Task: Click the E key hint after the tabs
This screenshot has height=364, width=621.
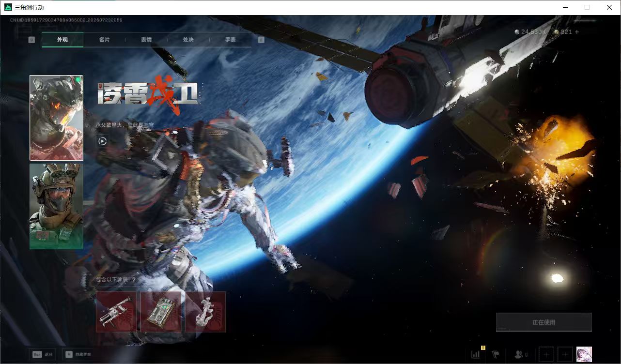Action: pos(261,40)
